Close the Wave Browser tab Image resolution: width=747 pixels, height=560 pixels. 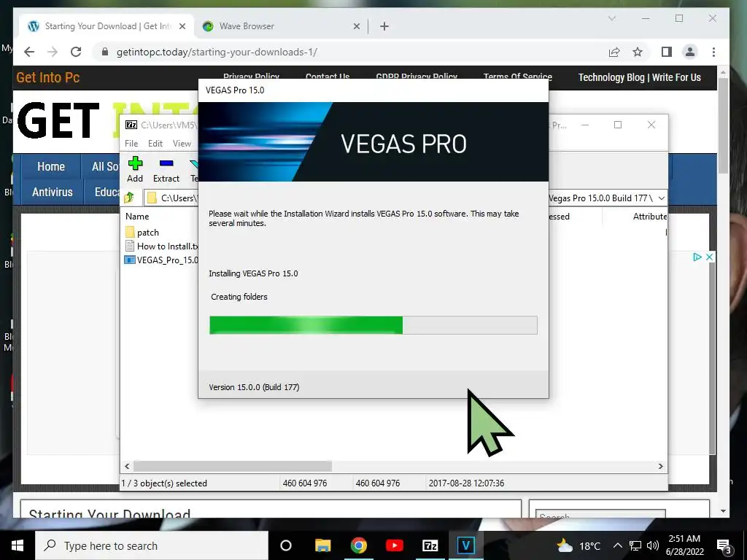point(356,27)
